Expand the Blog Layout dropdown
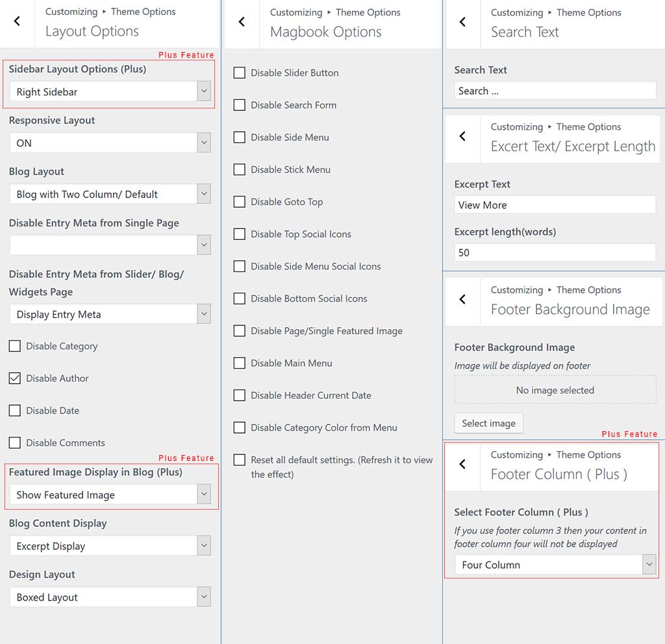Image resolution: width=665 pixels, height=644 pixels. click(x=110, y=194)
